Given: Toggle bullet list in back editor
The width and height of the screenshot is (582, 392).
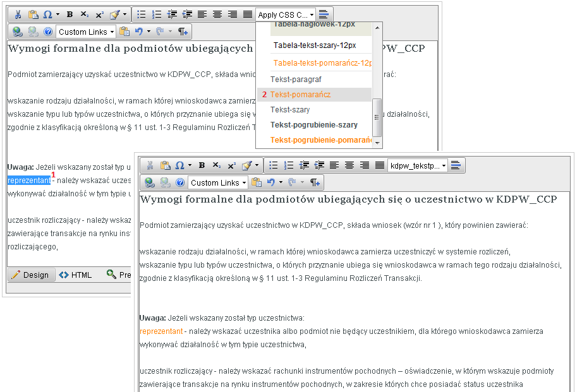Looking at the screenshot, I should point(142,15).
